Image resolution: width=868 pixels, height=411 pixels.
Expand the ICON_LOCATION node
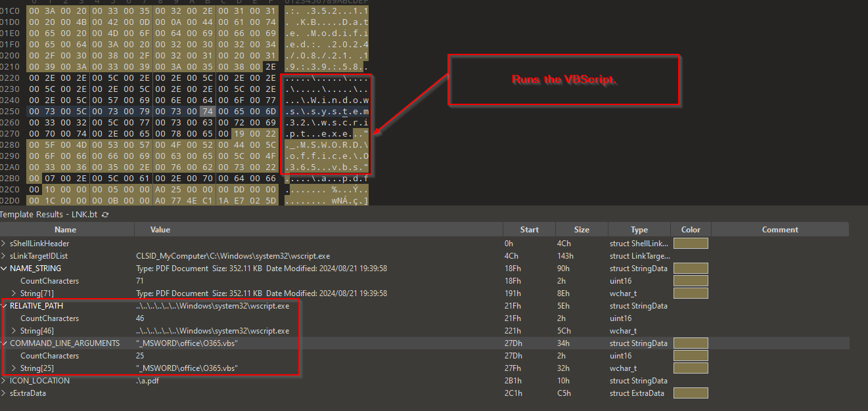pos(4,381)
